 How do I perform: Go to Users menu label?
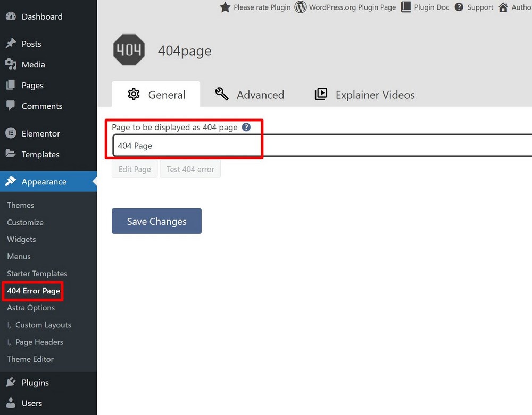point(32,403)
